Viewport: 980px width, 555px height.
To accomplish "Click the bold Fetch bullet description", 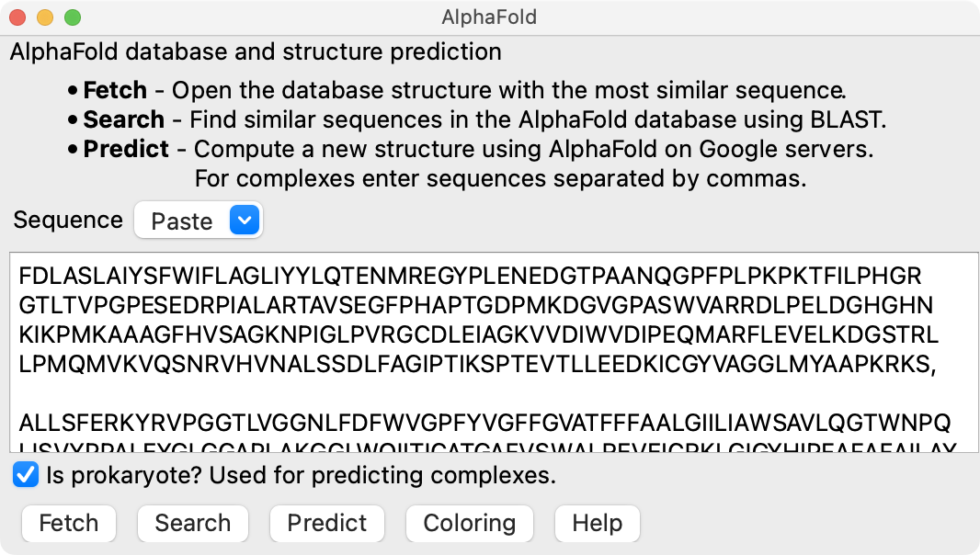I will (x=115, y=90).
